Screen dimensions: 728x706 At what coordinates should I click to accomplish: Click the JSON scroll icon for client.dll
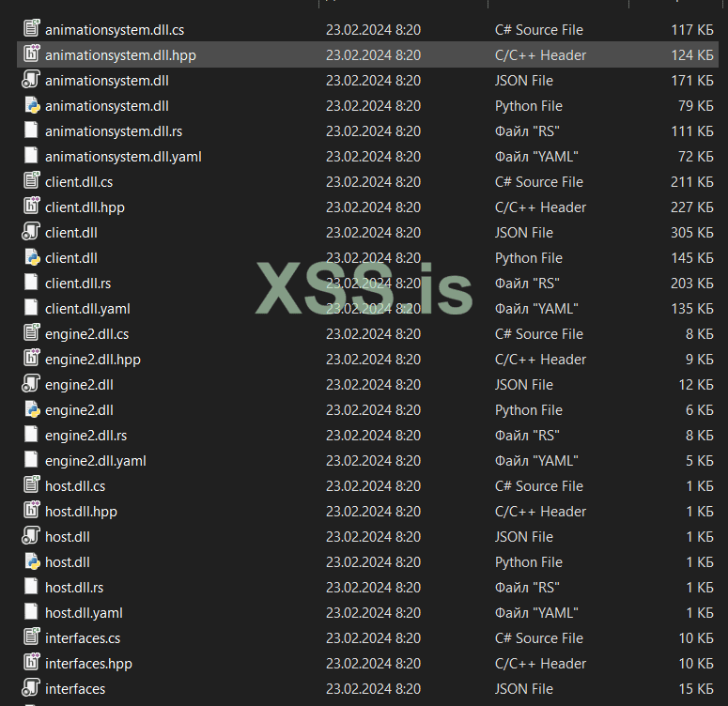31,232
